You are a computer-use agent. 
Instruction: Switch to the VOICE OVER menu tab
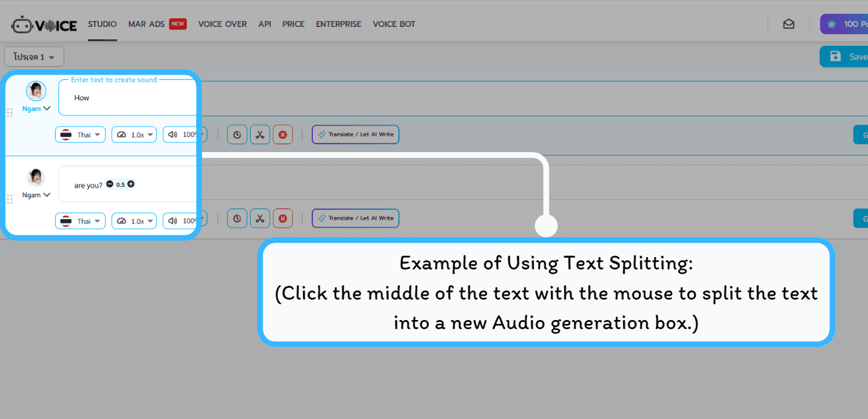pos(222,24)
